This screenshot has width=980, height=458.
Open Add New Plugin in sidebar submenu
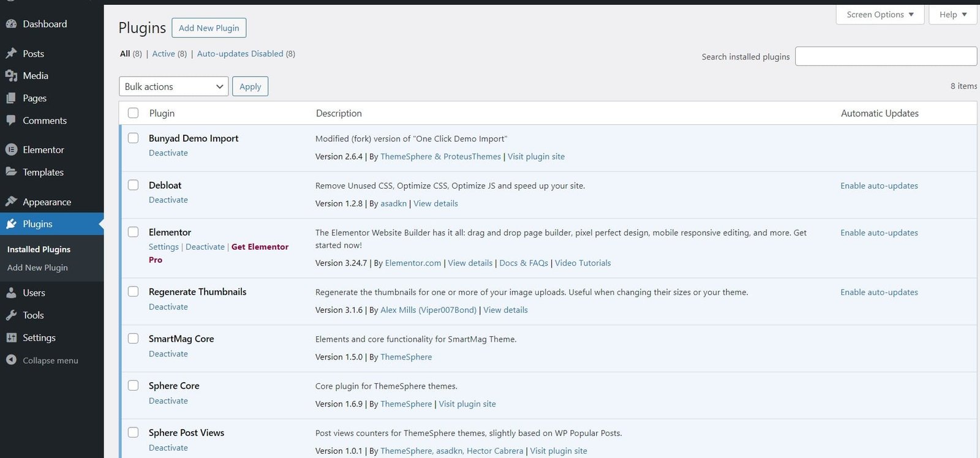[x=37, y=268]
